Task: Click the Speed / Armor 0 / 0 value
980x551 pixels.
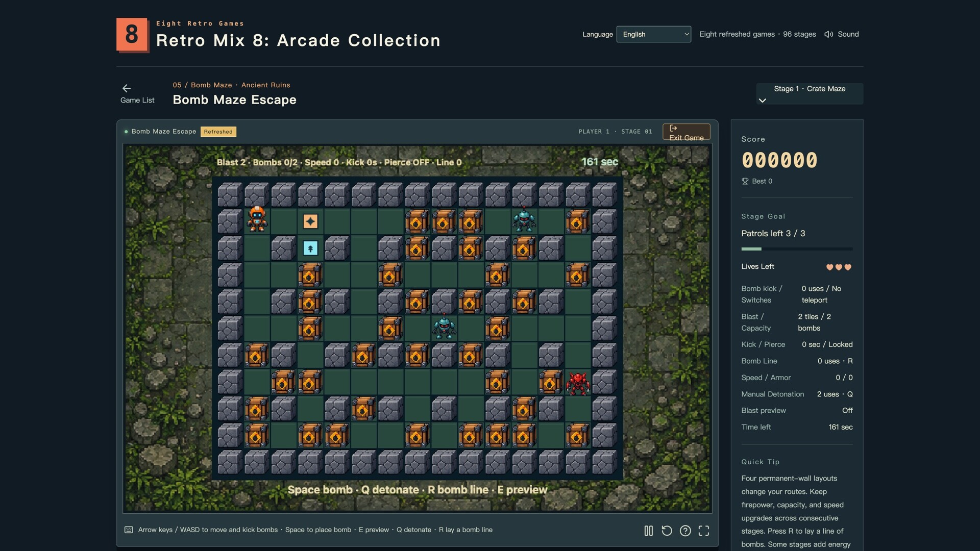Action: [x=844, y=378]
